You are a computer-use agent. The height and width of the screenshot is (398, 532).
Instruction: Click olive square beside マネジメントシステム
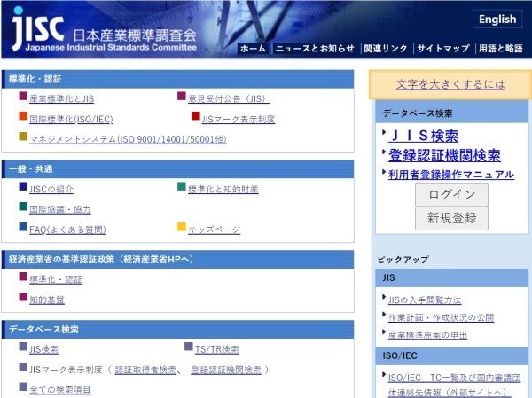[23, 137]
